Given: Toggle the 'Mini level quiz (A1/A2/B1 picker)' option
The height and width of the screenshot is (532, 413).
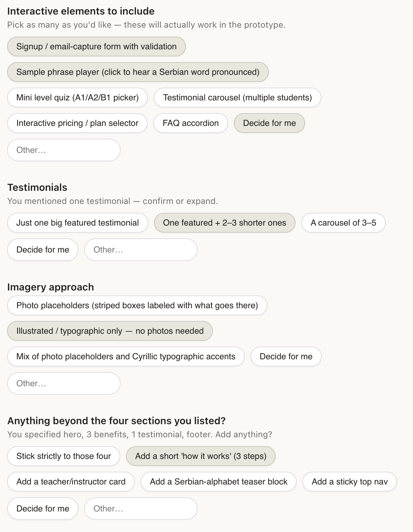Looking at the screenshot, I should coord(77,98).
